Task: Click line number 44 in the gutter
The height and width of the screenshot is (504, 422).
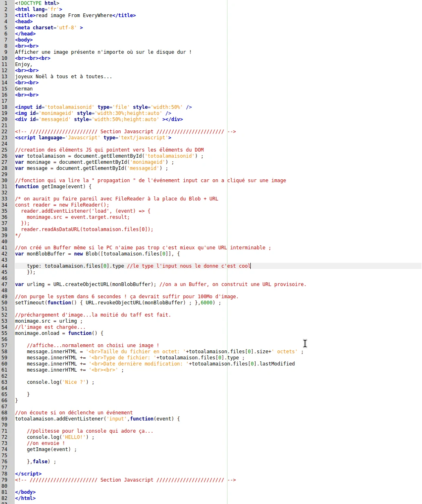Action: [x=4, y=266]
